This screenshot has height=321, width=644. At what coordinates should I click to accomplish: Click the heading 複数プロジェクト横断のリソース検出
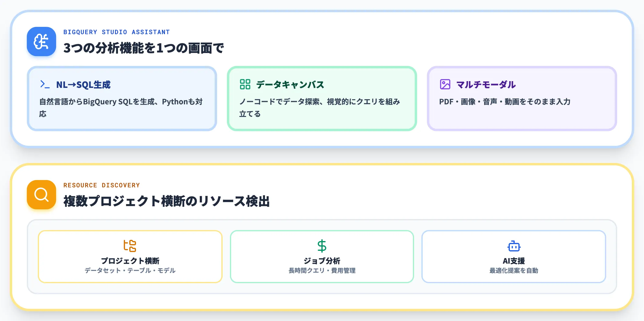coord(166,201)
